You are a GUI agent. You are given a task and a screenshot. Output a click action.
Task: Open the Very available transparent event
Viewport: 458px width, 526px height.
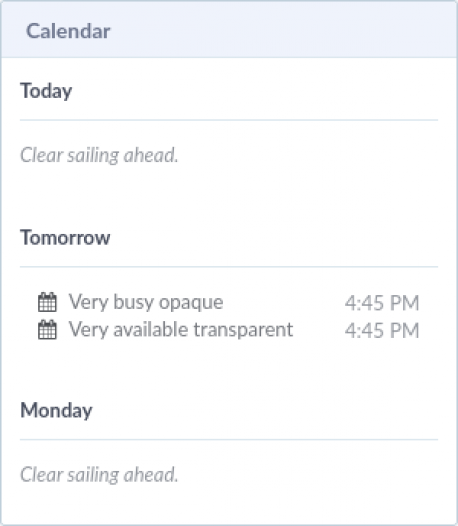pyautogui.click(x=181, y=330)
